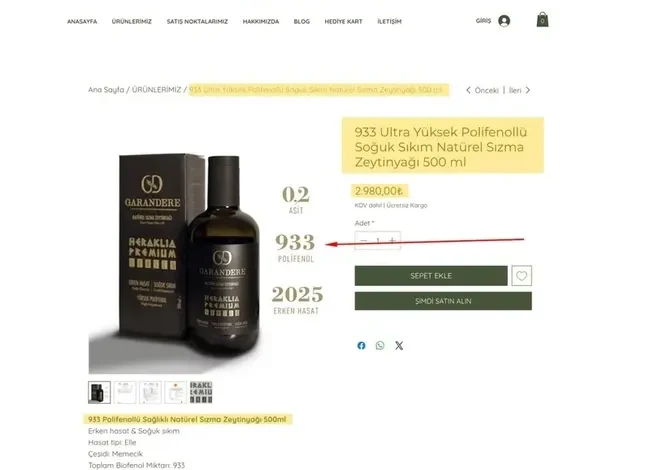Image resolution: width=650 pixels, height=470 pixels.
Task: Open ÜRÜNLERİMİZ menu item
Action: point(131,22)
